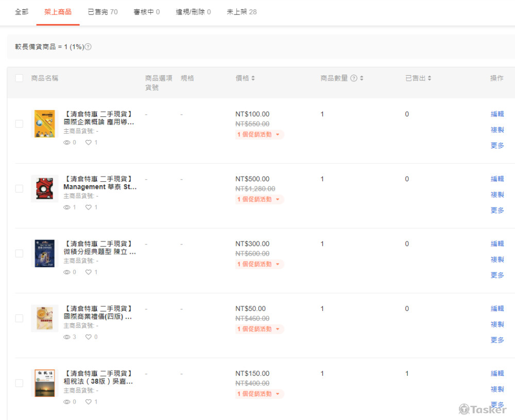515x420 pixels.
Task: Expand 1 個促銷活動 dropdown under NT$500.00
Action: coord(260,200)
